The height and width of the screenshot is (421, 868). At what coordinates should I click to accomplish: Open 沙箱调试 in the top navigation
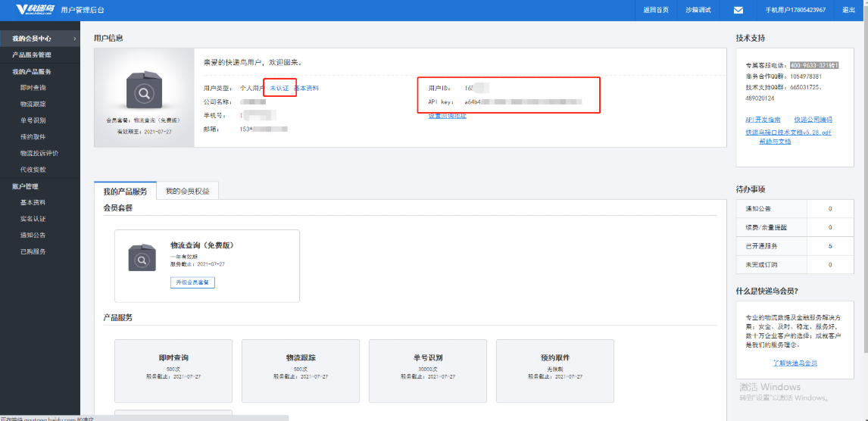tap(698, 10)
